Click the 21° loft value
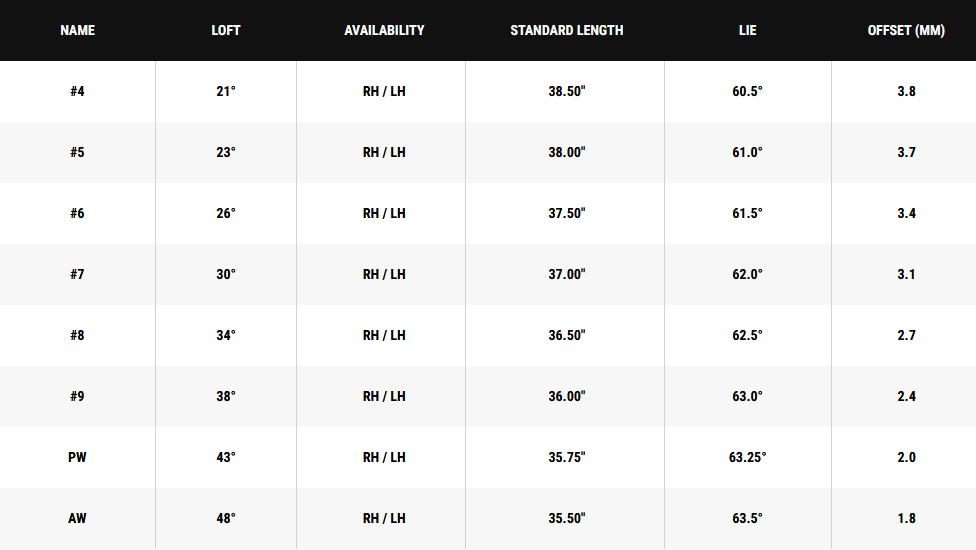 tap(226, 92)
